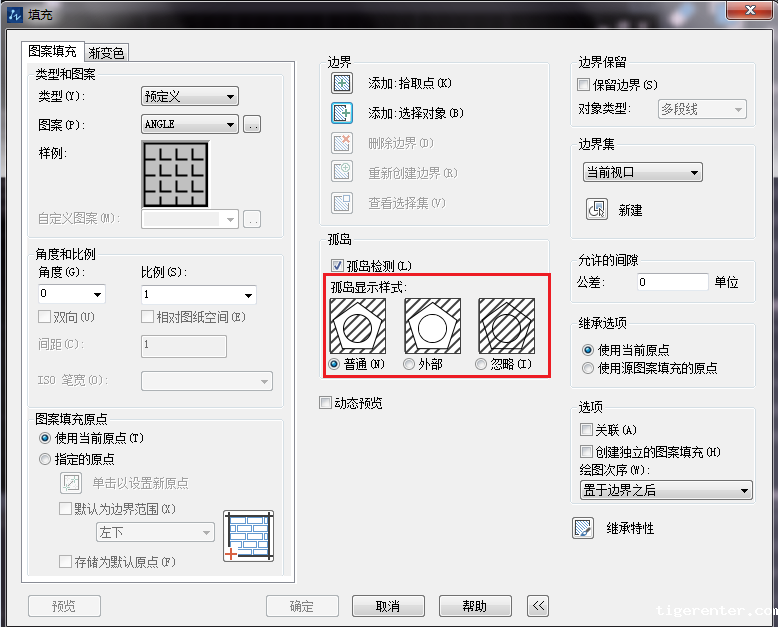778x627 pixels.
Task: Click the ANGLE pattern sample swatch
Action: click(175, 174)
